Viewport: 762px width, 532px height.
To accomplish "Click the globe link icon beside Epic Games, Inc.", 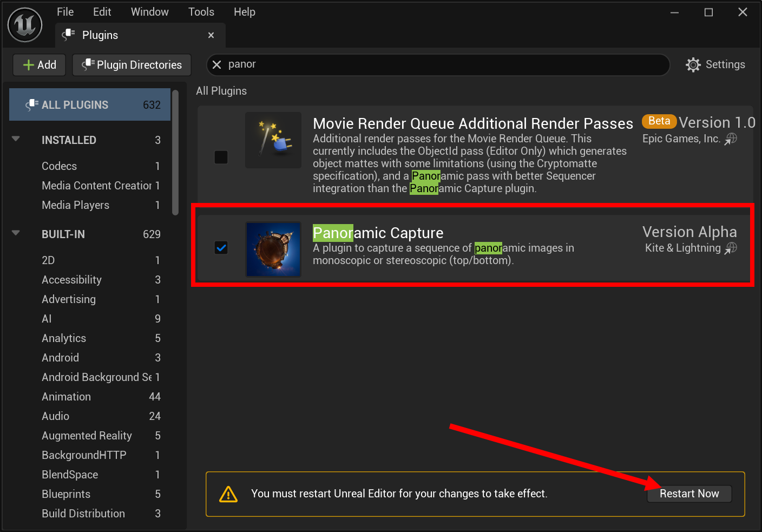I will coord(731,139).
